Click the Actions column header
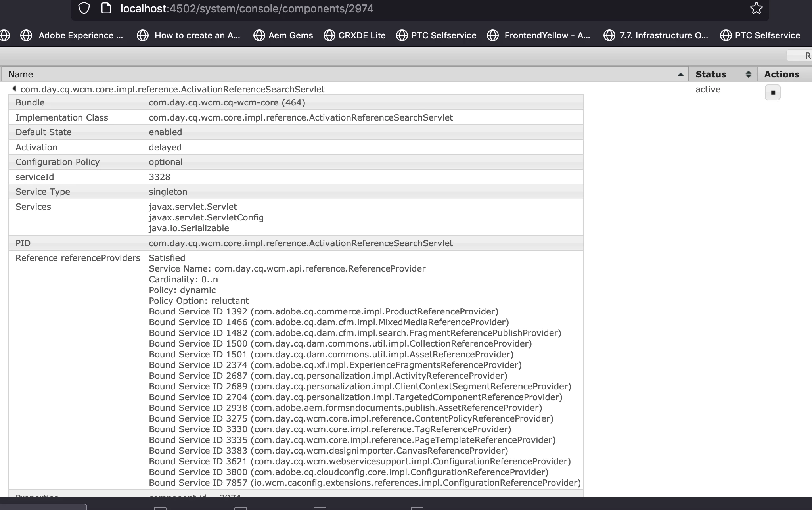Image resolution: width=812 pixels, height=510 pixels. pyautogui.click(x=781, y=74)
